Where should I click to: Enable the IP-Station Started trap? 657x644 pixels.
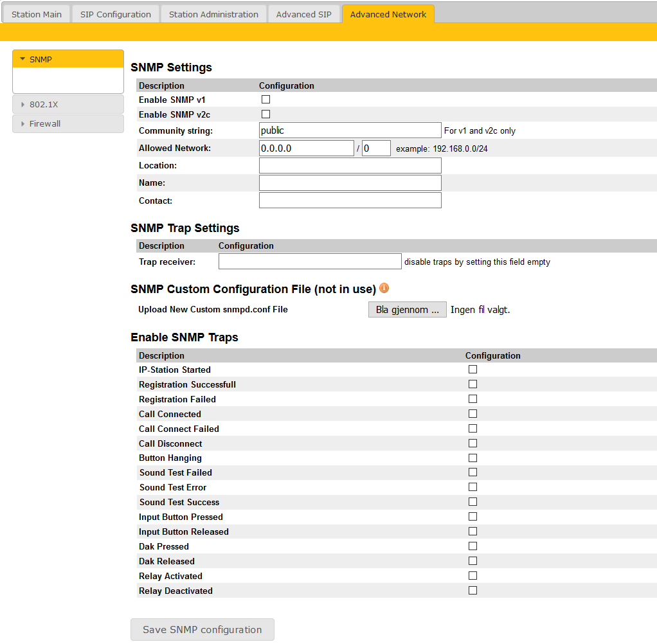pyautogui.click(x=473, y=370)
